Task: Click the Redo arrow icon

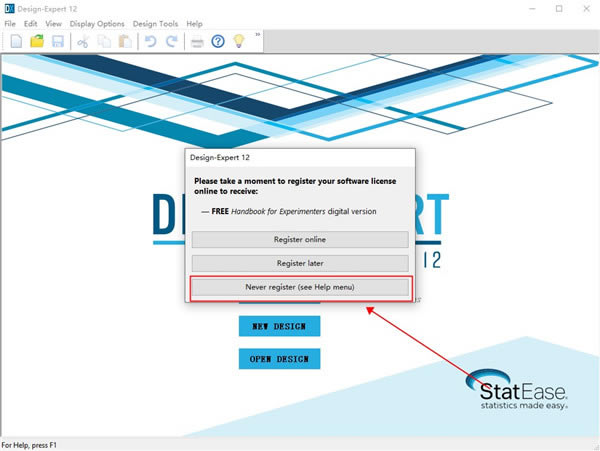Action: point(171,41)
